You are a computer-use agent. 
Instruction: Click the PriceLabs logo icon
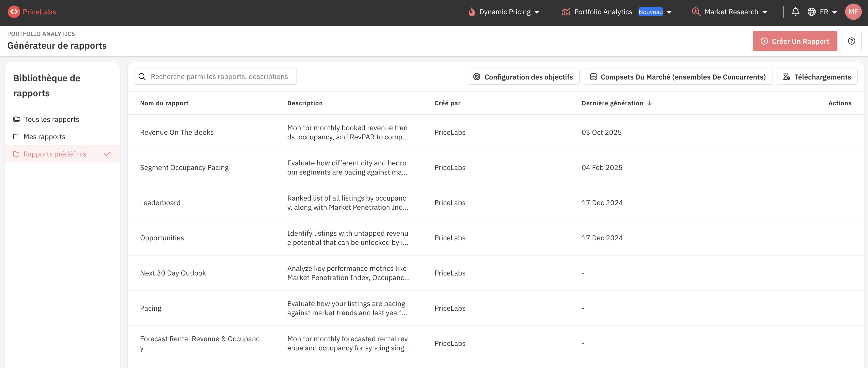point(14,12)
